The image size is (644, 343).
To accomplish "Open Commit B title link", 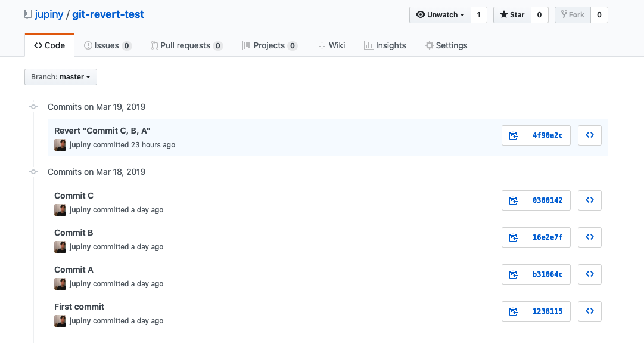I will click(x=74, y=233).
